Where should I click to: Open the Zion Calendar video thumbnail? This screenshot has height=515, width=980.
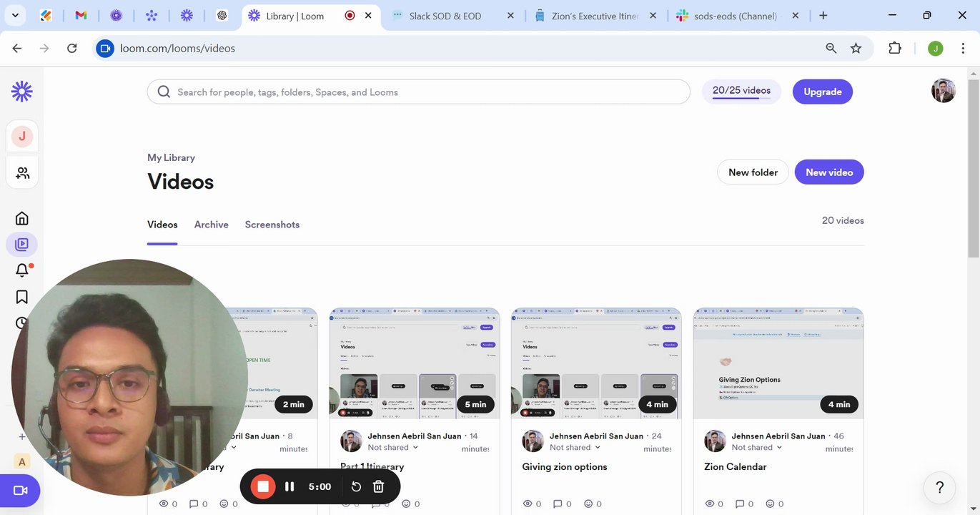pos(778,363)
